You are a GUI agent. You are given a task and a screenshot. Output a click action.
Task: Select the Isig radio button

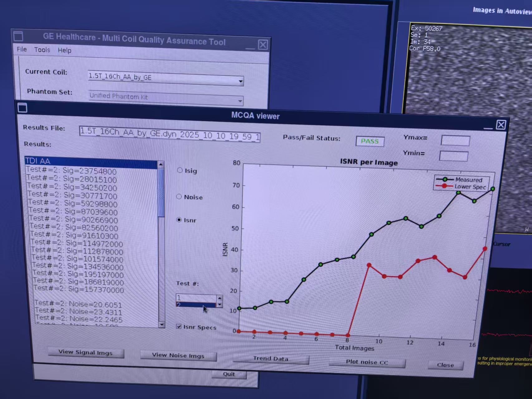coord(180,170)
